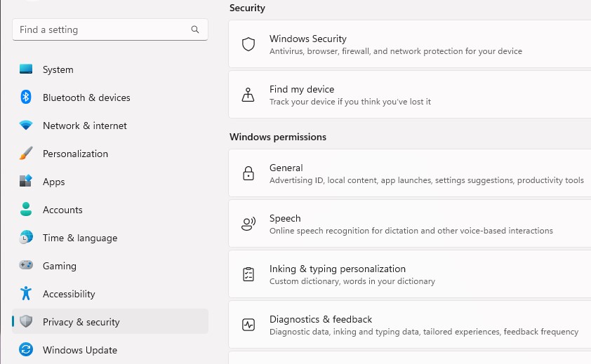Open the Apps settings page
Image resolution: width=591 pixels, height=364 pixels.
[110, 182]
